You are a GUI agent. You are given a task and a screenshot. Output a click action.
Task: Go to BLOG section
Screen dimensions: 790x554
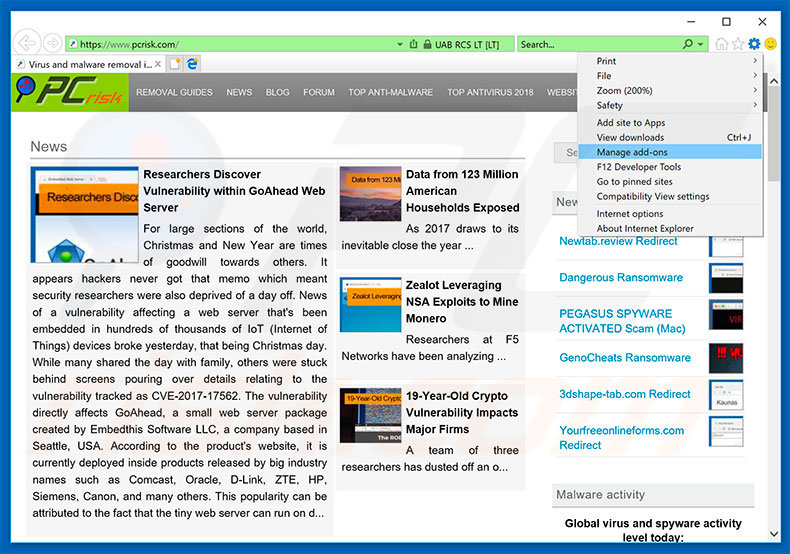278,92
